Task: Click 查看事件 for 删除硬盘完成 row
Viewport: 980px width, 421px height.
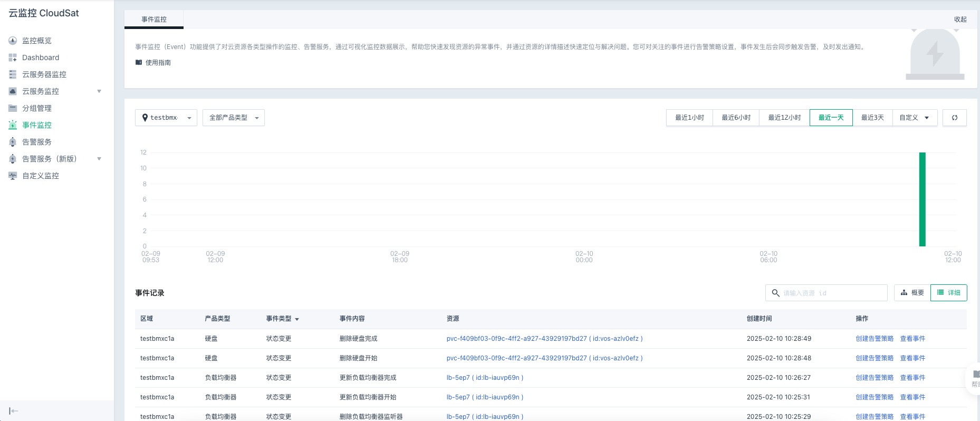Action: [912, 339]
